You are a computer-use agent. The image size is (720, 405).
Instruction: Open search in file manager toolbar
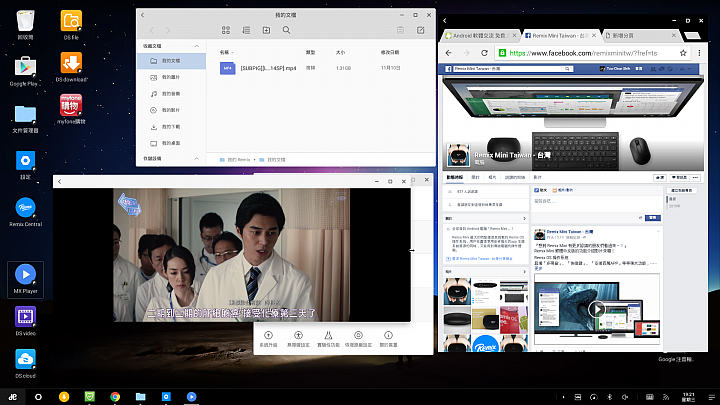tap(287, 30)
